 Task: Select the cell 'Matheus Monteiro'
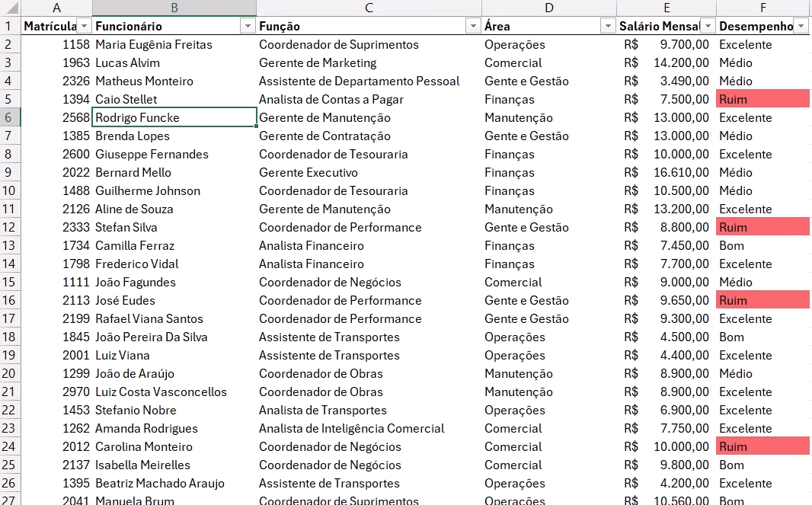pos(174,81)
